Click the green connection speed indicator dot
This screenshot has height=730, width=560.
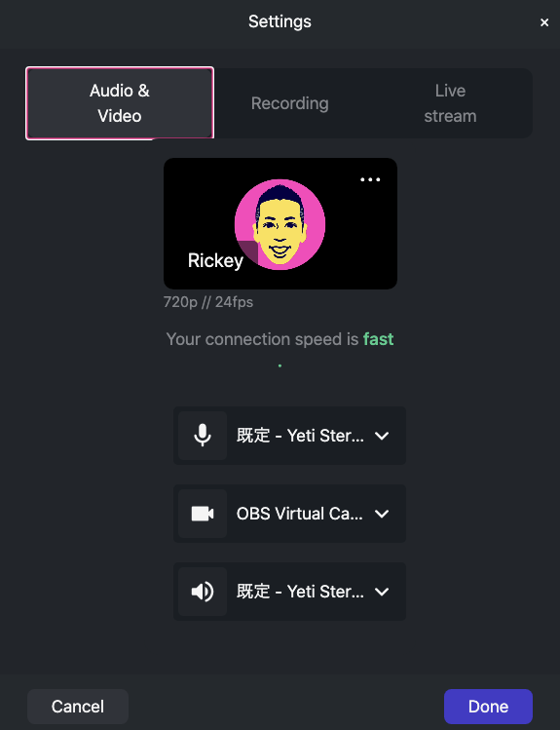pos(280,365)
